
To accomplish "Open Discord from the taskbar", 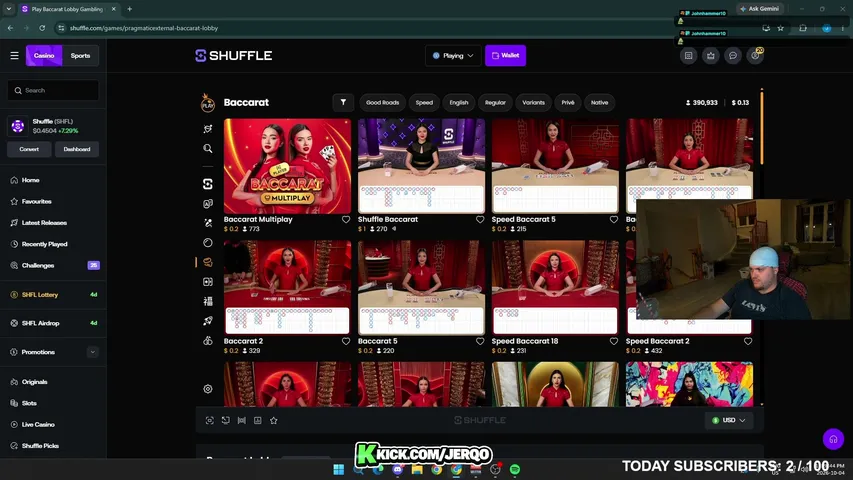I will (397, 470).
